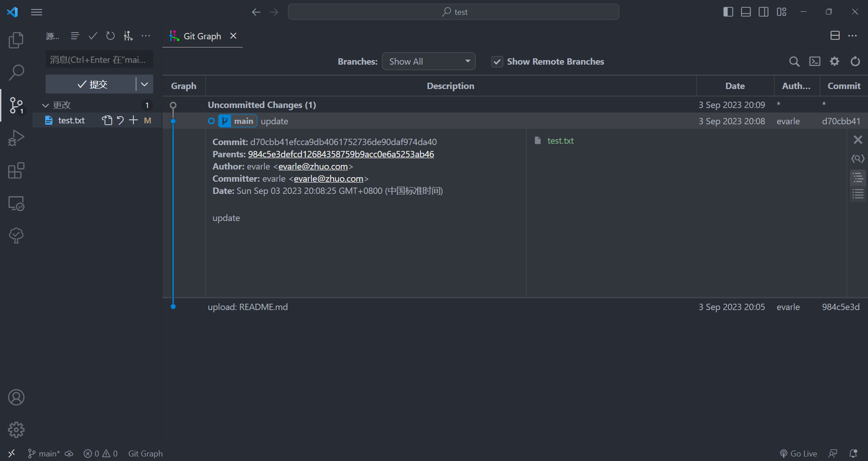
Task: Go back with the left arrow
Action: tap(256, 12)
